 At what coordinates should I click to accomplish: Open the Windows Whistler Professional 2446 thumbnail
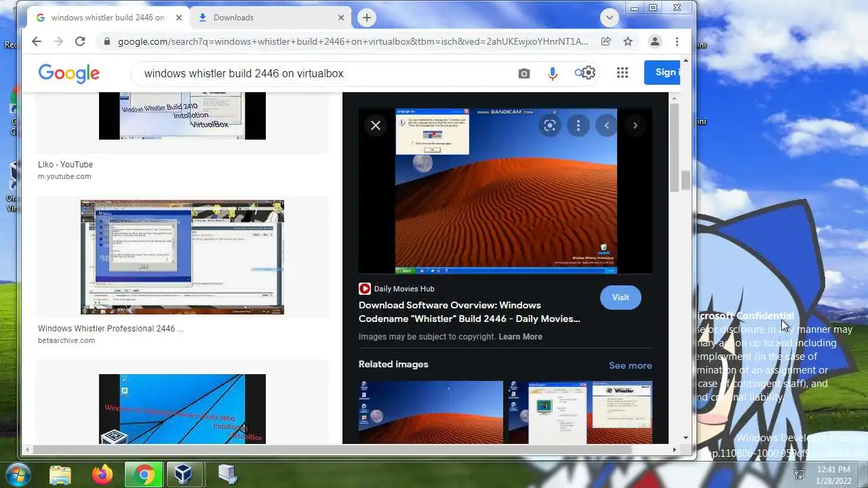[182, 257]
